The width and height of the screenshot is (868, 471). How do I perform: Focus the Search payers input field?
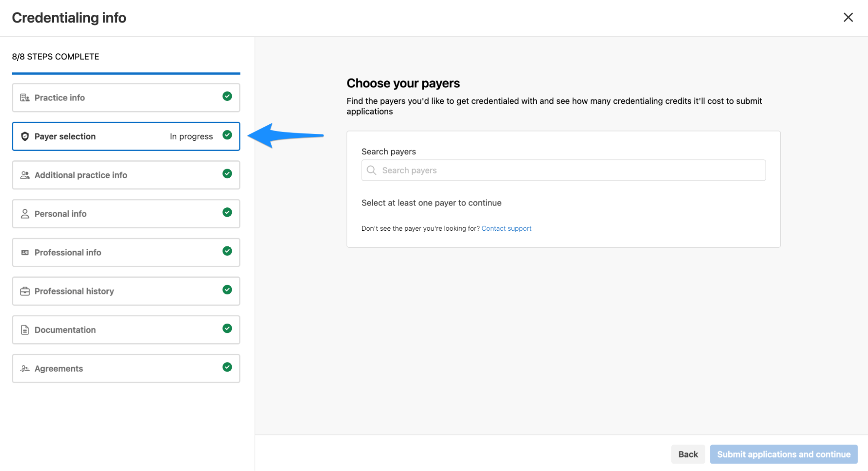coord(563,170)
